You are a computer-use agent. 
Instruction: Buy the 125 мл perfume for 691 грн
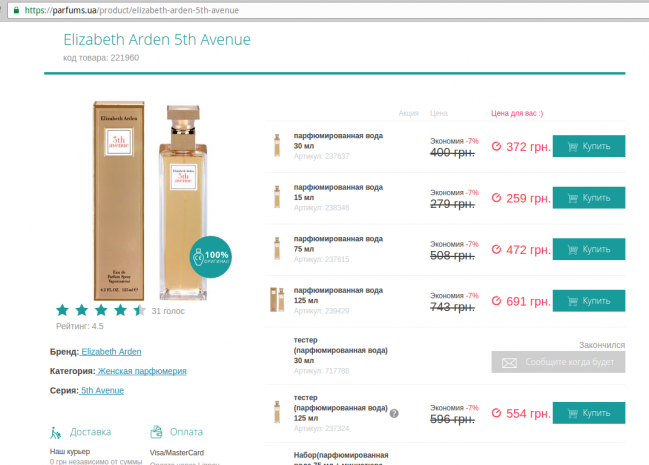pos(588,300)
